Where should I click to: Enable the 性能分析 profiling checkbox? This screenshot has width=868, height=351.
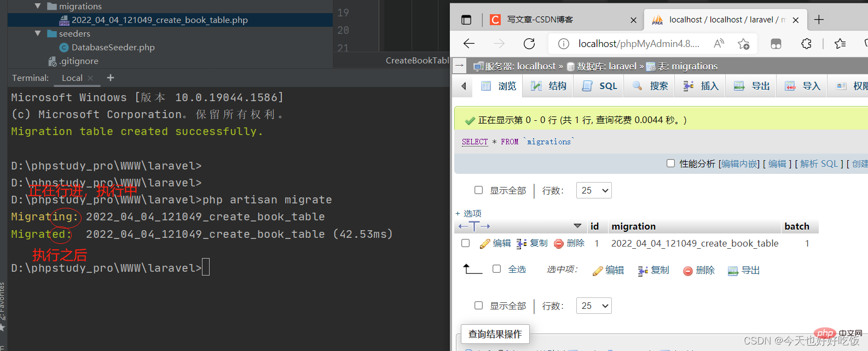670,163
